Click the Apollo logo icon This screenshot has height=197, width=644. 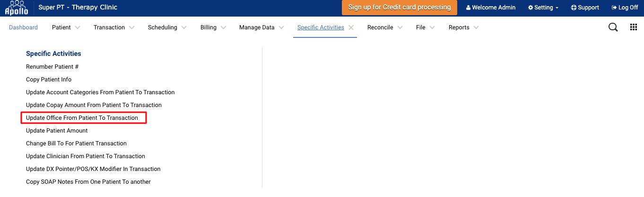[17, 8]
